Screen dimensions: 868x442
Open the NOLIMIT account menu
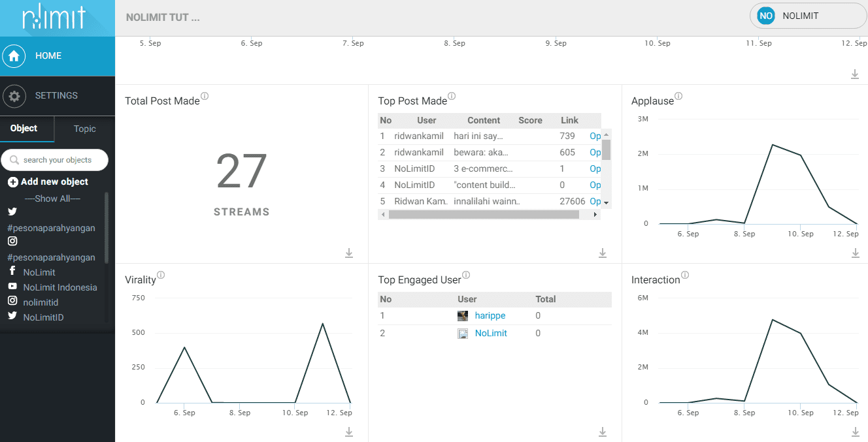tap(808, 16)
